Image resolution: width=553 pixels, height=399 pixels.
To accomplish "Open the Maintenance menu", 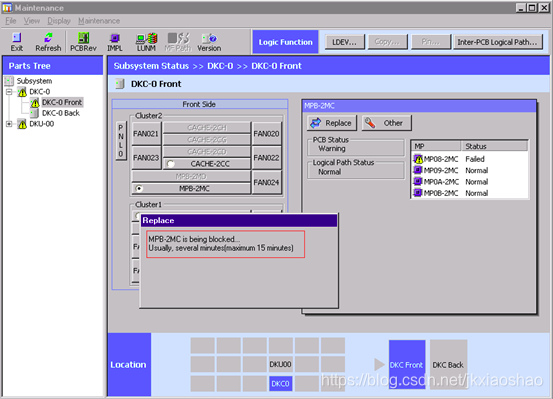I will pos(99,21).
